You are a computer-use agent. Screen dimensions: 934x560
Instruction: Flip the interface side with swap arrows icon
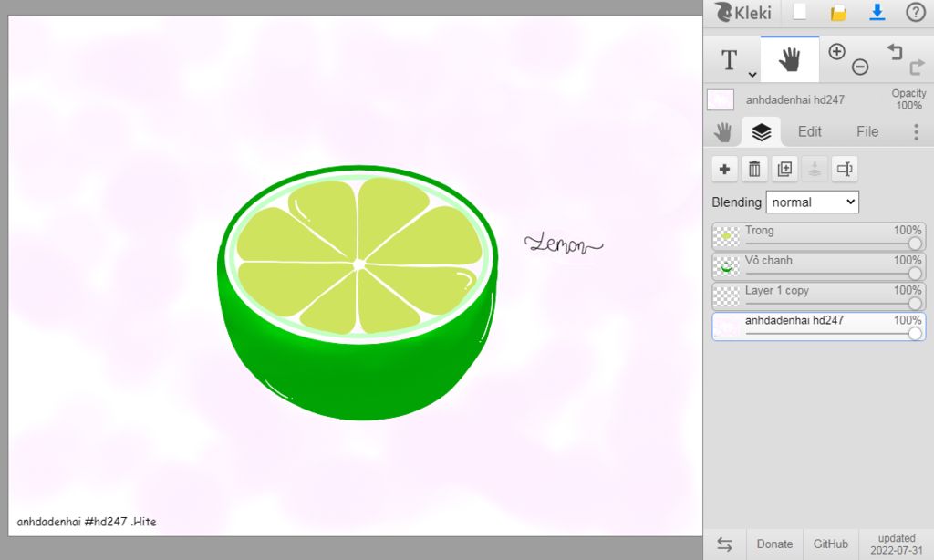point(724,544)
